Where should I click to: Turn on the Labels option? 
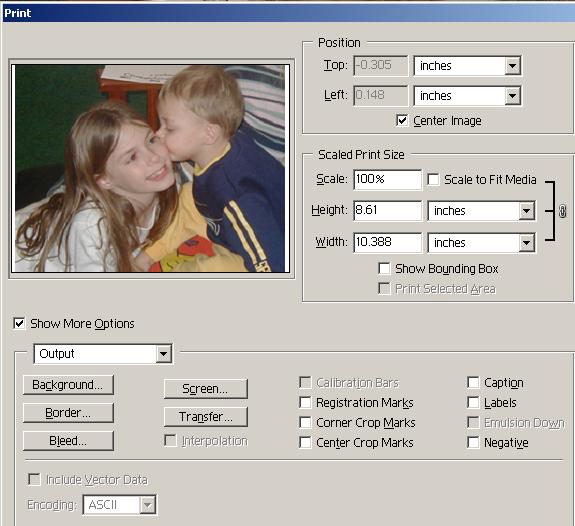(x=473, y=402)
